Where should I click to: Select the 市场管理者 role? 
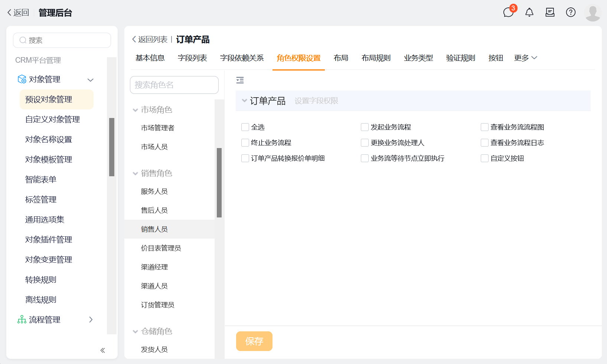coord(157,128)
